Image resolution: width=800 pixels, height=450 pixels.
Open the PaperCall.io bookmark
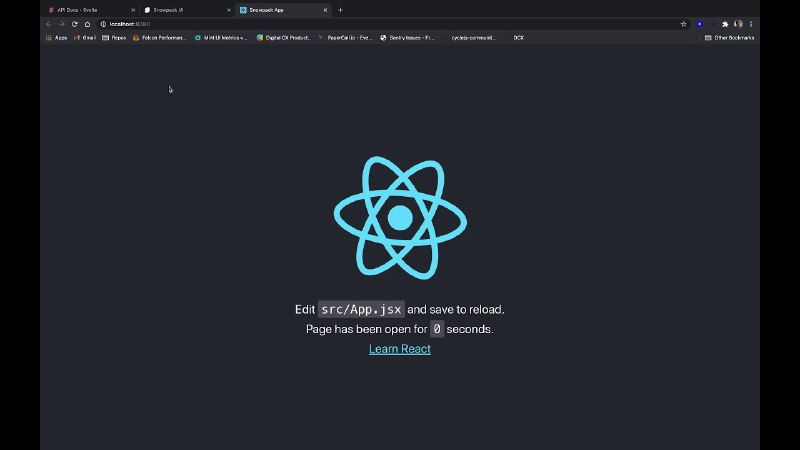[x=345, y=38]
